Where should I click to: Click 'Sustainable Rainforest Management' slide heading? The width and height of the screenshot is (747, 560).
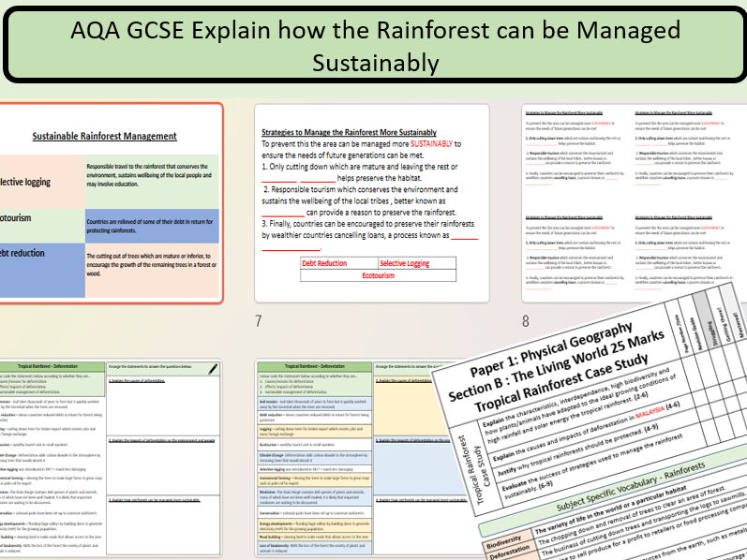tap(104, 136)
